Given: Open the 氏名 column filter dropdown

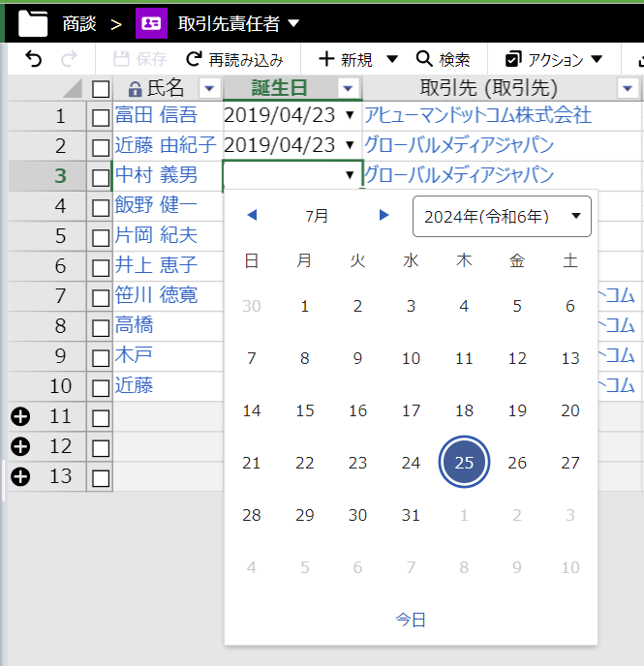Looking at the screenshot, I should [x=209, y=89].
